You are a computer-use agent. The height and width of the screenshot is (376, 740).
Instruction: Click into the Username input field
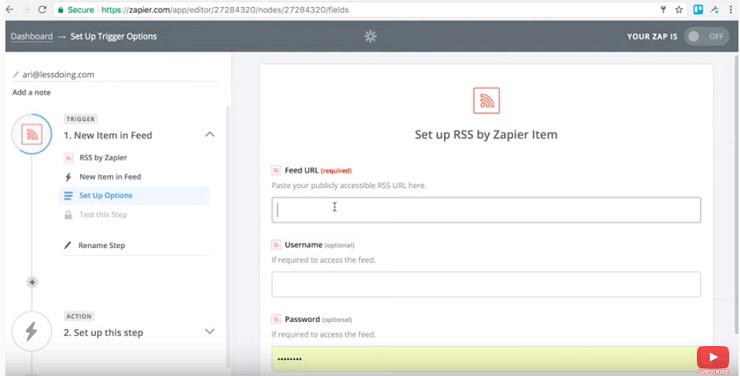click(x=486, y=284)
